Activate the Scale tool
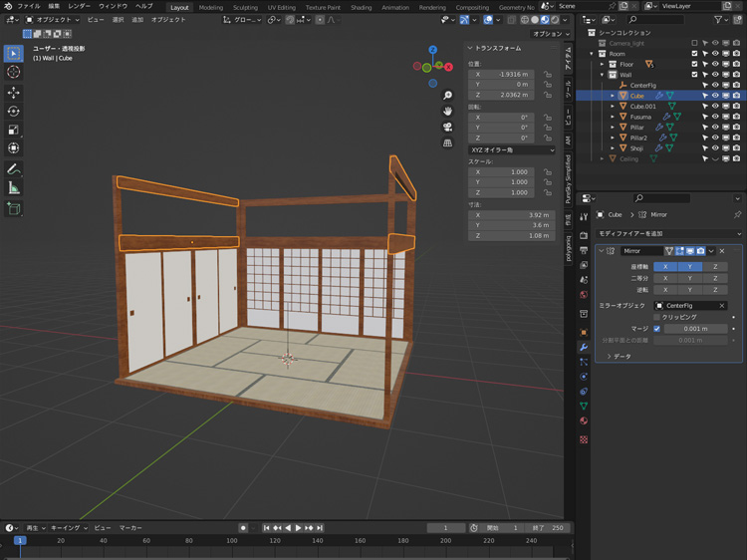 tap(14, 130)
